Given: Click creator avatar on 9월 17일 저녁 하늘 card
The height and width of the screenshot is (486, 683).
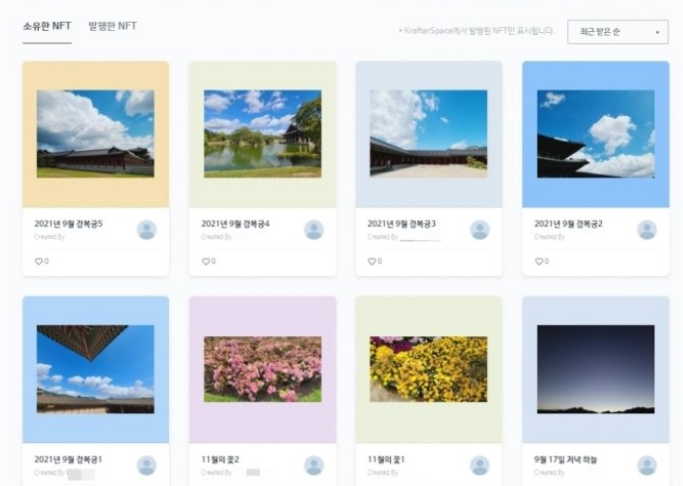Looking at the screenshot, I should coord(647,466).
